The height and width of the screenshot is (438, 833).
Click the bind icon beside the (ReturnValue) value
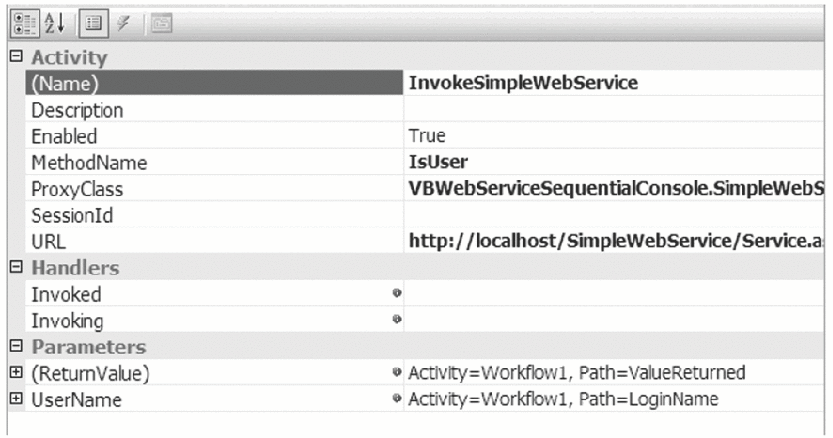click(398, 374)
